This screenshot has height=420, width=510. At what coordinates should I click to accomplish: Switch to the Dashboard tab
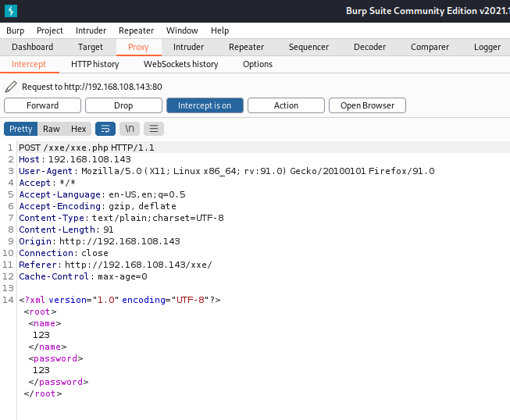coord(33,47)
